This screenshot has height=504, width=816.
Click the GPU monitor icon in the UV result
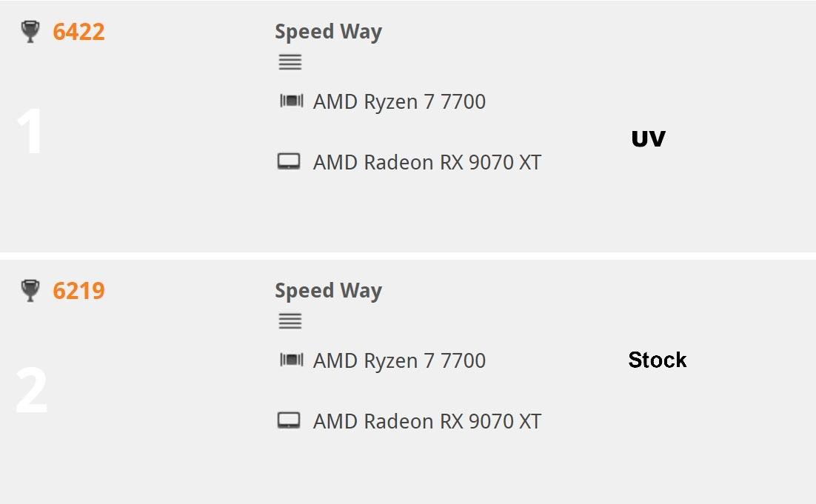[289, 161]
